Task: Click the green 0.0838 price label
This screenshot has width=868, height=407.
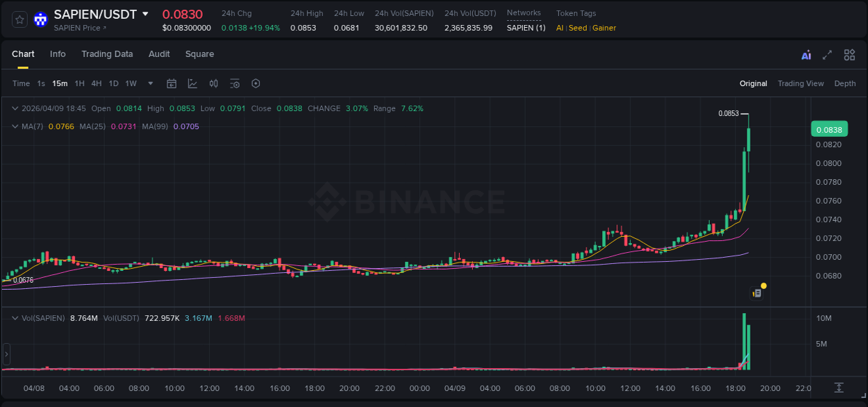Action: point(829,129)
